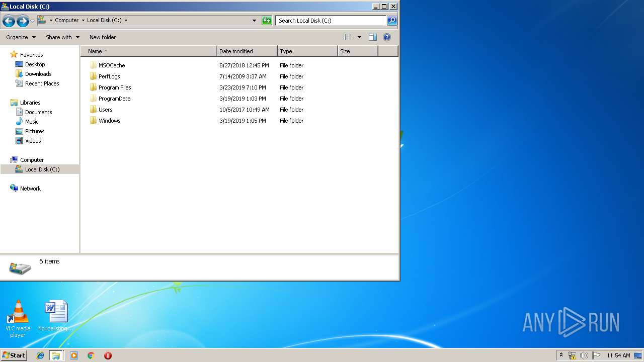Open recent pages dropdown beside Forward arrow
This screenshot has width=644, height=362.
32,21
